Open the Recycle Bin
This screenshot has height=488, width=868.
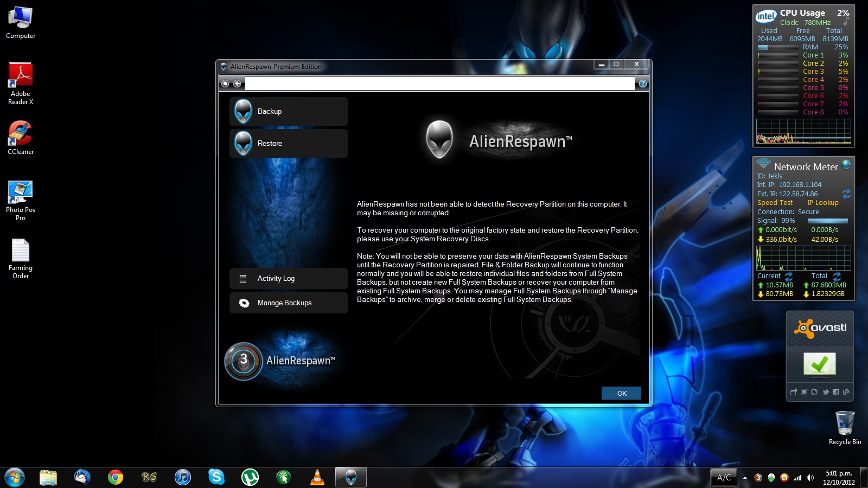(845, 428)
